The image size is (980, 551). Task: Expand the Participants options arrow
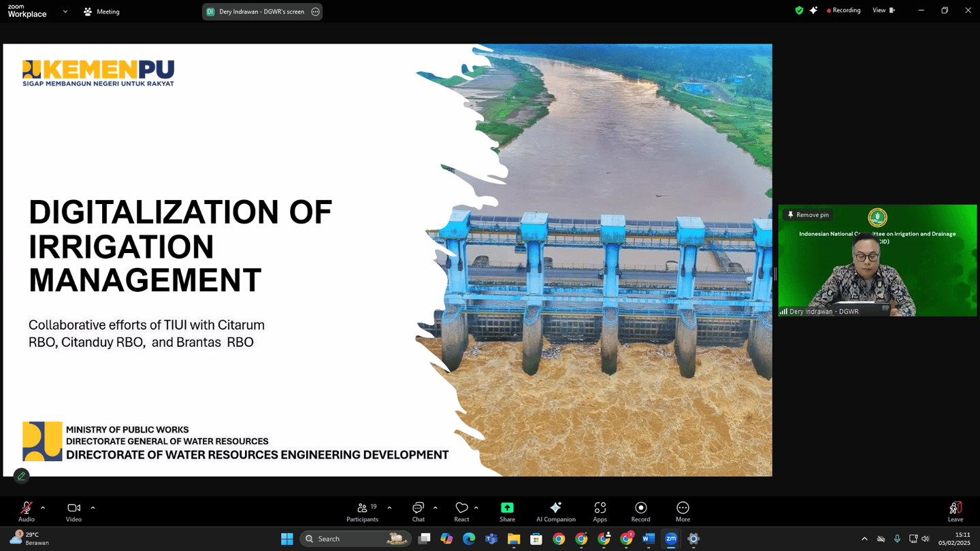tap(389, 508)
